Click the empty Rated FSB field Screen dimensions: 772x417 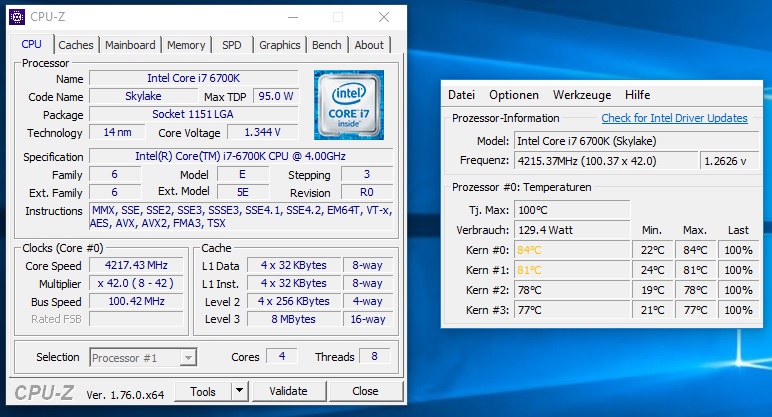click(136, 319)
